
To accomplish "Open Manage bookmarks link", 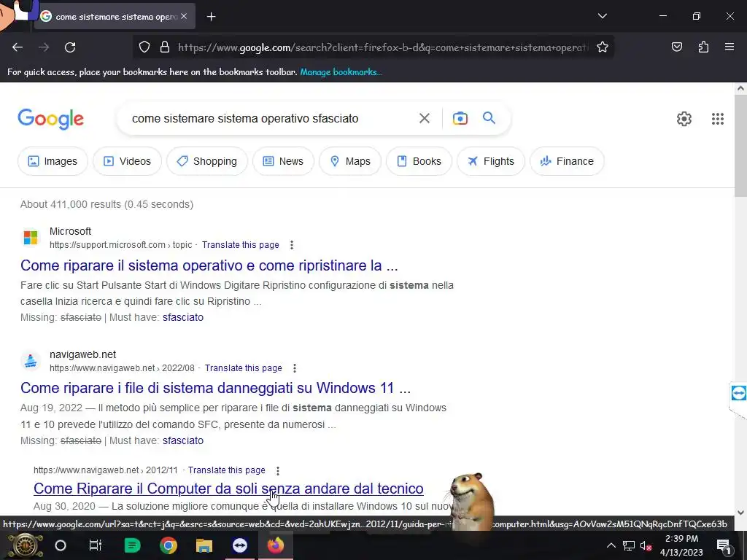I will click(341, 72).
